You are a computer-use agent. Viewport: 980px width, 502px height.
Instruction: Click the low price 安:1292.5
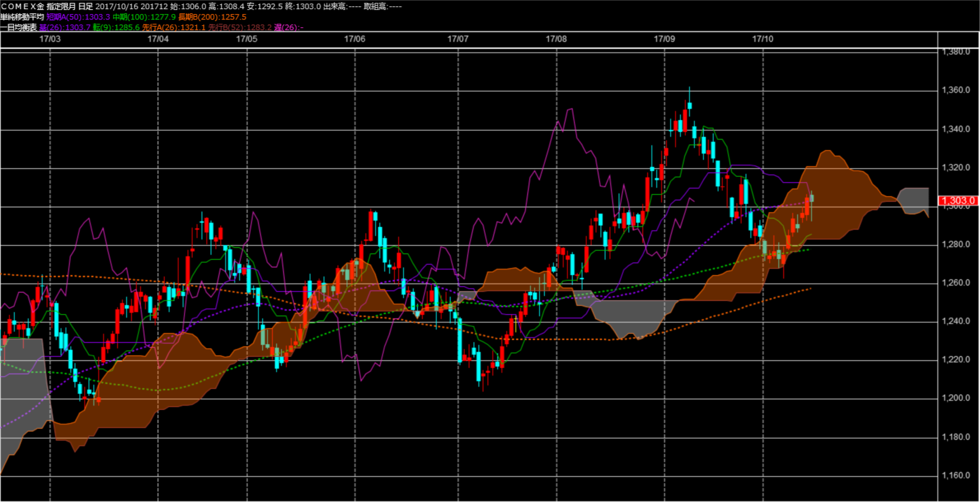pos(264,6)
